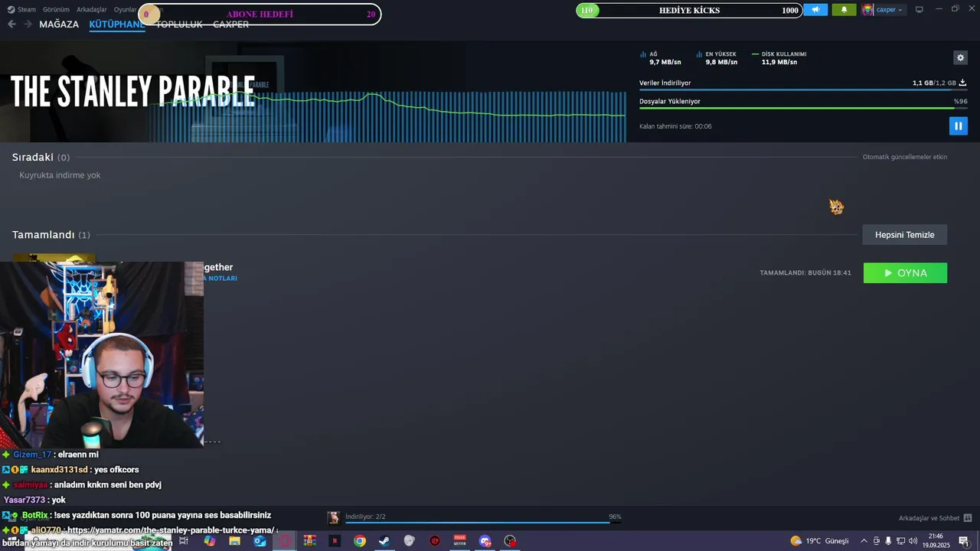The image size is (980, 551).
Task: Click the friends chat grid icon
Action: click(968, 518)
